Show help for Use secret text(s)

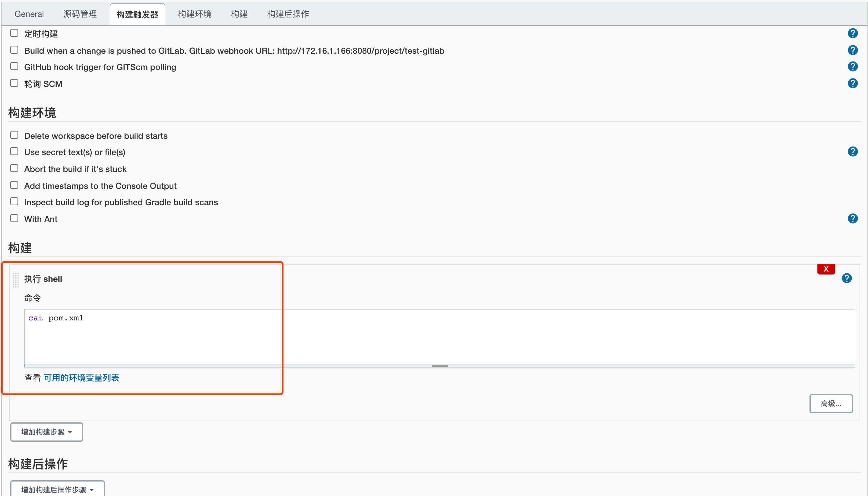pyautogui.click(x=852, y=151)
